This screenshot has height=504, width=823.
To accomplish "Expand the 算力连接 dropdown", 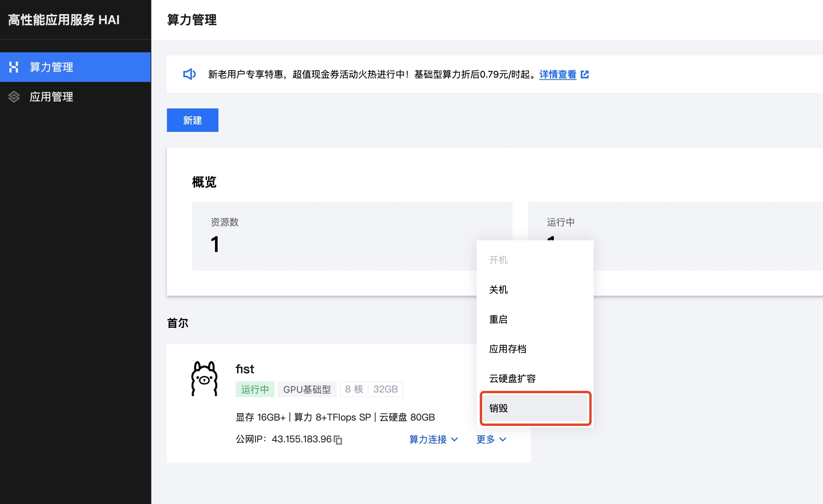I will [433, 439].
